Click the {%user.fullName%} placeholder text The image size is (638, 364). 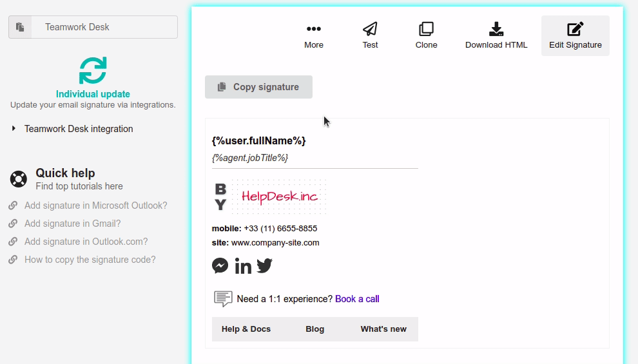coord(259,140)
